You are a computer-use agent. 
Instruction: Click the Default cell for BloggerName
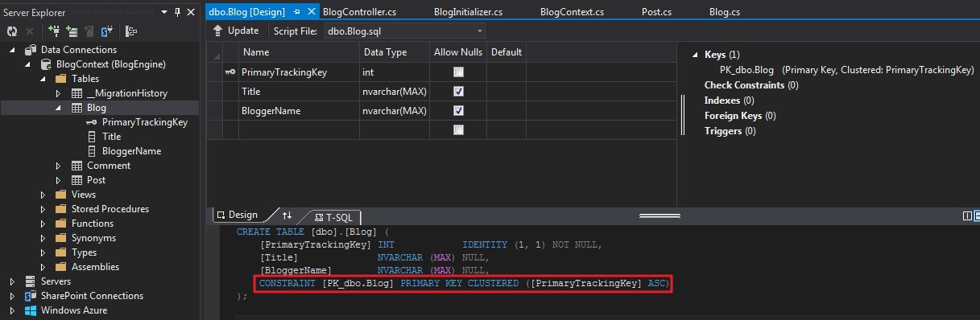[x=507, y=111]
